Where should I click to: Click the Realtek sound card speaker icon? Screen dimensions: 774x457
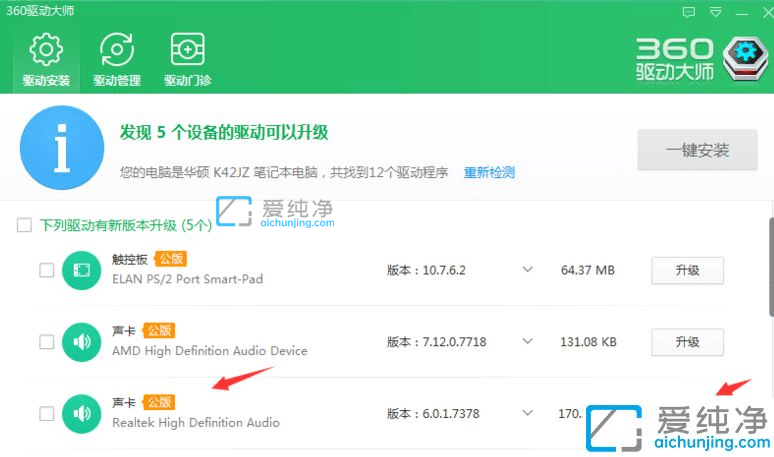pos(79,414)
